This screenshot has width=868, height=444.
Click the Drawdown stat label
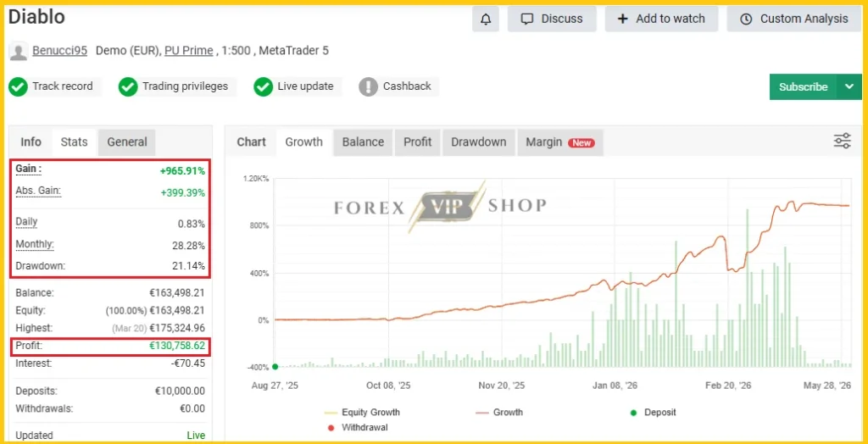point(40,266)
